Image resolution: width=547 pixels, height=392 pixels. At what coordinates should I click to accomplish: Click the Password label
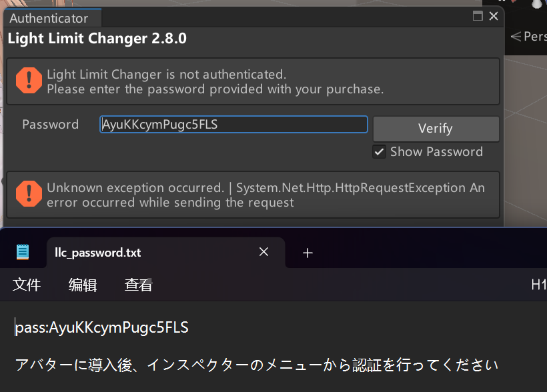tap(51, 125)
